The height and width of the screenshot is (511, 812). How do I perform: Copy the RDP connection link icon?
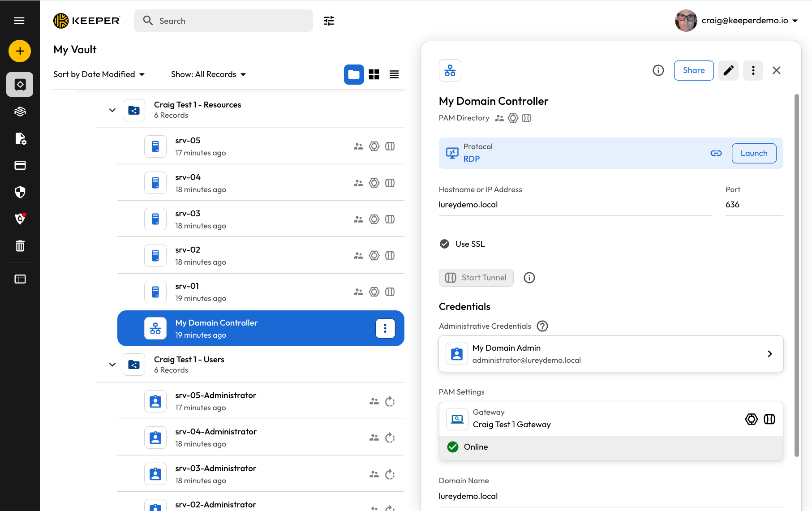pos(716,153)
